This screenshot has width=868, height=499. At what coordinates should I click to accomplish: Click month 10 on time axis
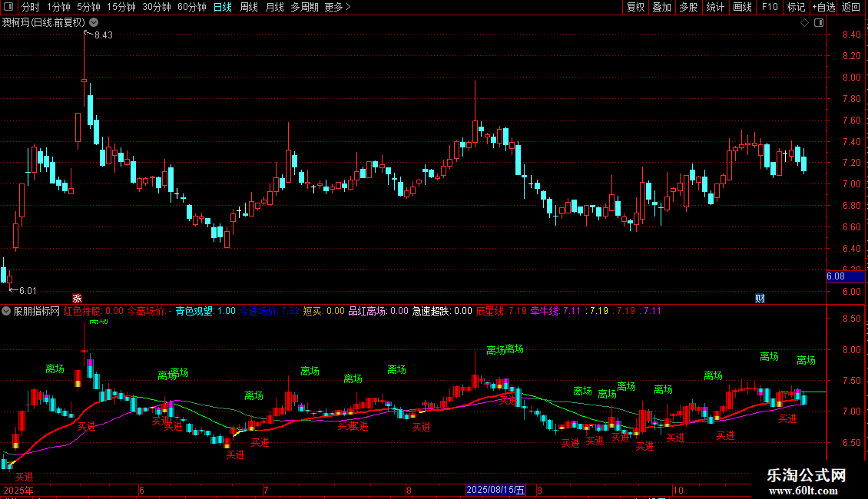(x=678, y=490)
